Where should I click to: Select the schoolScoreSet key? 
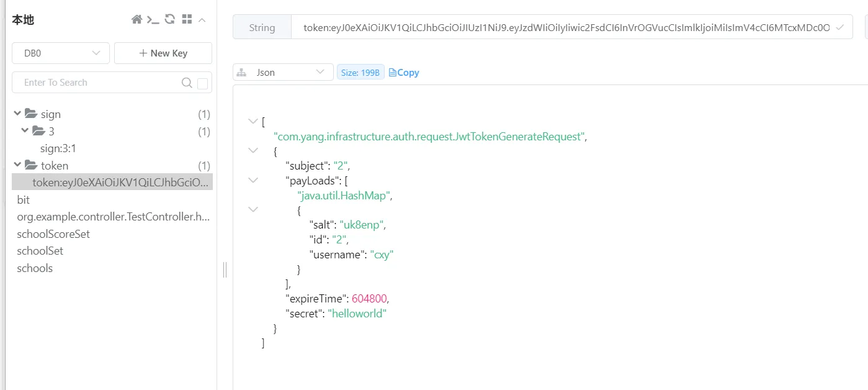53,234
